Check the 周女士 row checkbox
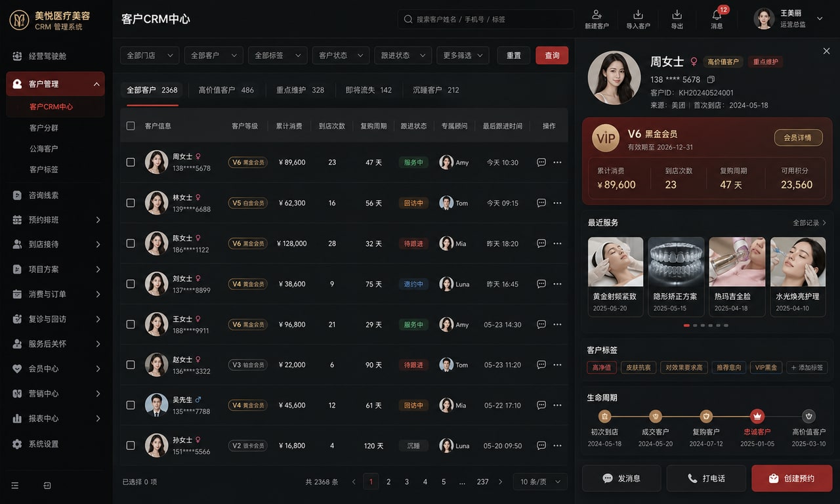 pos(131,162)
